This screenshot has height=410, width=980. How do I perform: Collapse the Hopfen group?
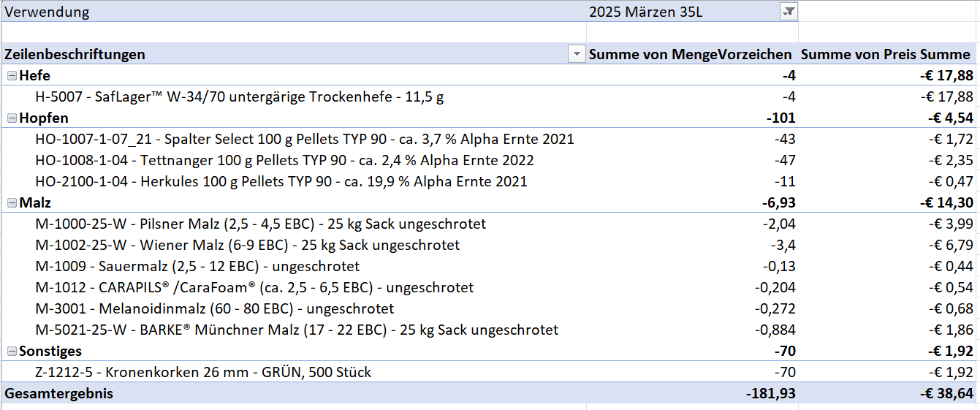click(x=11, y=118)
